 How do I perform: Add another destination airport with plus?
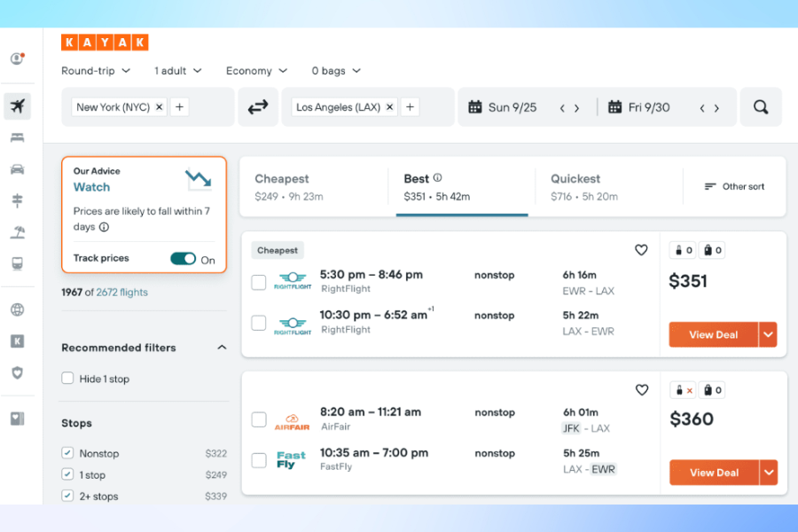[410, 107]
